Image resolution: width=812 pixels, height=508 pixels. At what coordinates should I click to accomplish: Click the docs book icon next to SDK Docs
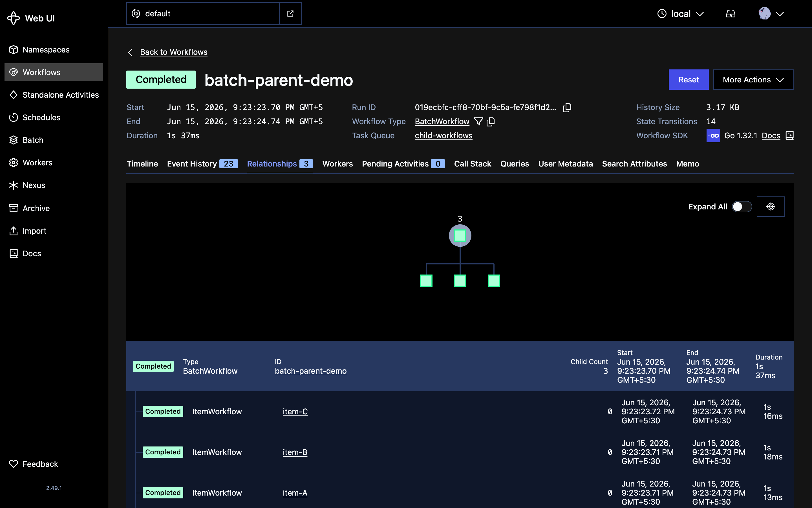click(789, 136)
